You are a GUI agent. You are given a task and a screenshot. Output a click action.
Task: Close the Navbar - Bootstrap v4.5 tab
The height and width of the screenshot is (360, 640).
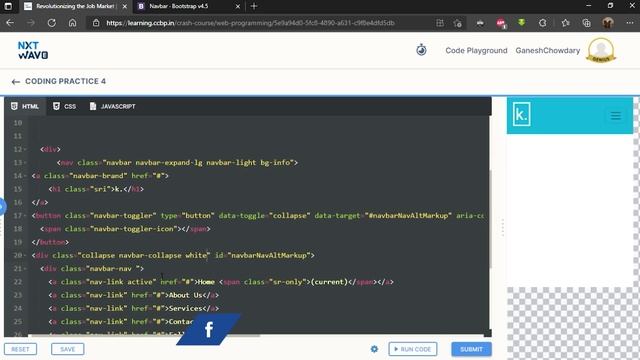[x=238, y=6]
